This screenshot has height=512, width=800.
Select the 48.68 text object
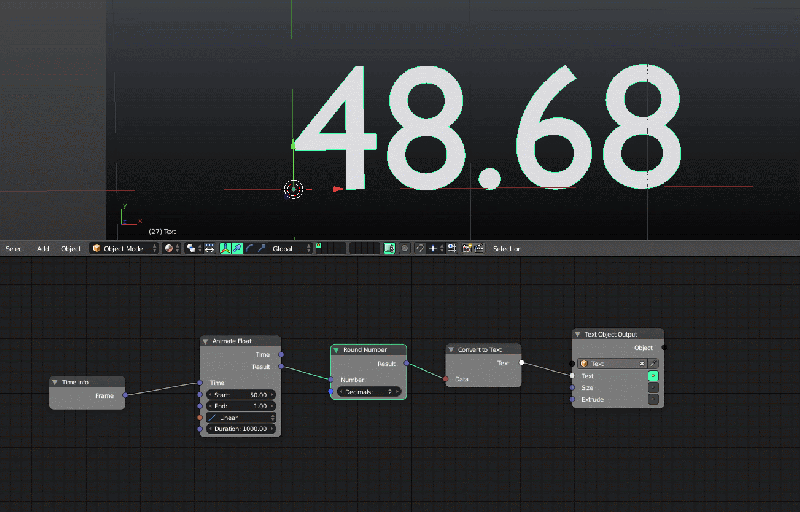(x=488, y=127)
